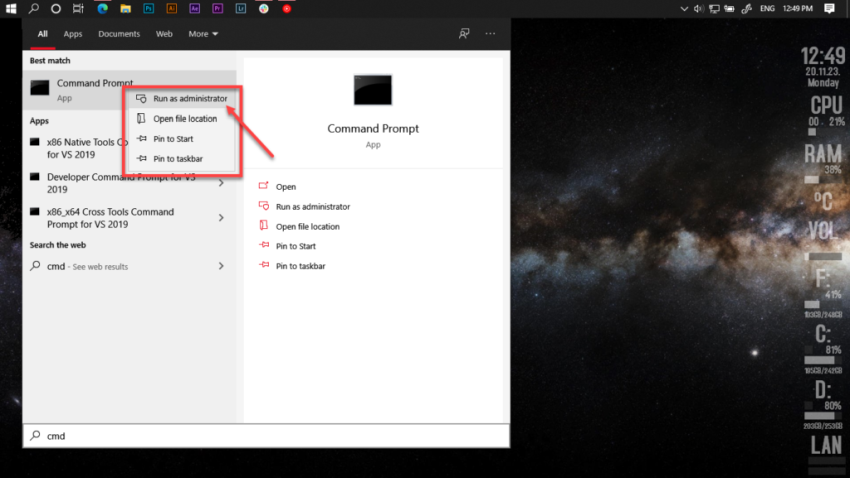Open the red round app on taskbar
The width and height of the screenshot is (850, 478).
click(x=287, y=9)
